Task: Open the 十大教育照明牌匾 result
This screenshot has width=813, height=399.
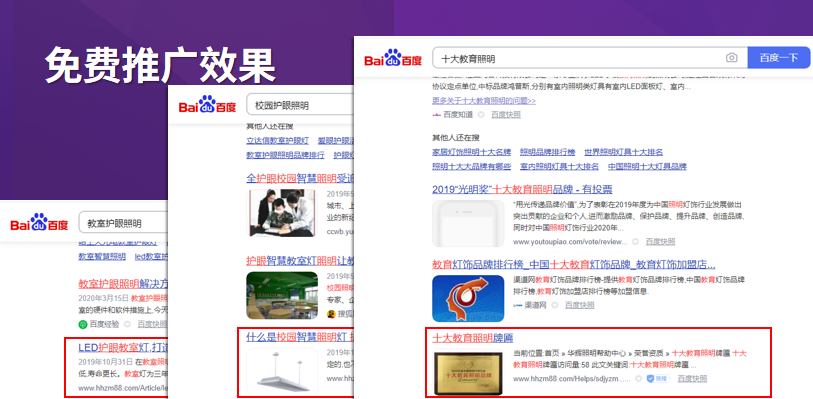Action: [x=472, y=338]
